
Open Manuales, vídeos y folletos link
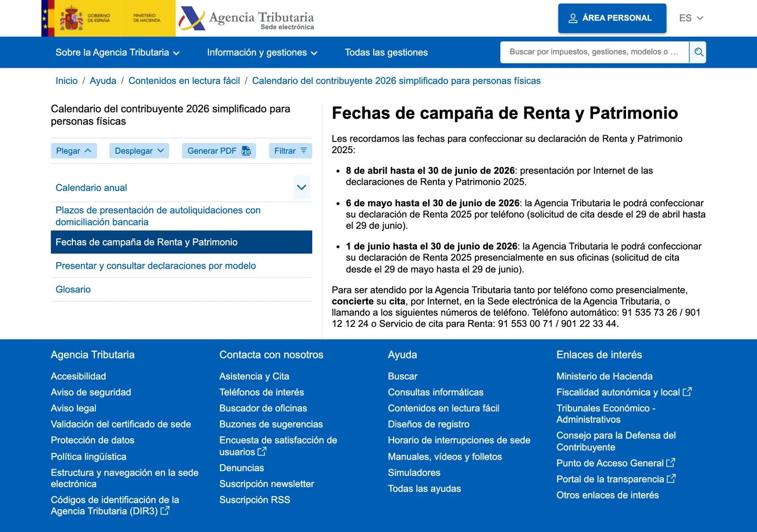pyautogui.click(x=445, y=457)
